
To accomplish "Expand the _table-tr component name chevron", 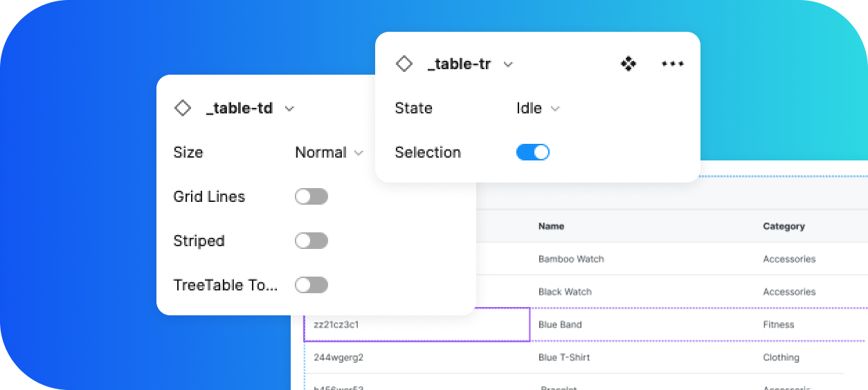I will click(x=508, y=64).
